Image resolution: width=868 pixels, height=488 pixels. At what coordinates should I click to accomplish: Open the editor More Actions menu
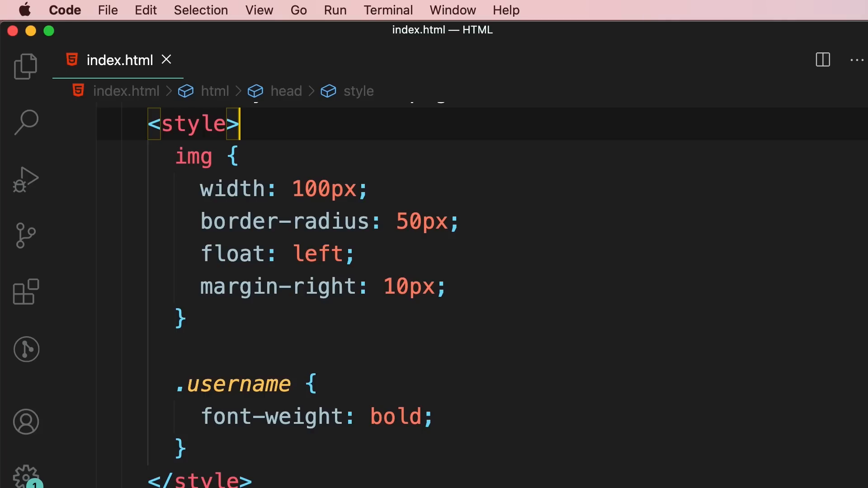tap(857, 60)
